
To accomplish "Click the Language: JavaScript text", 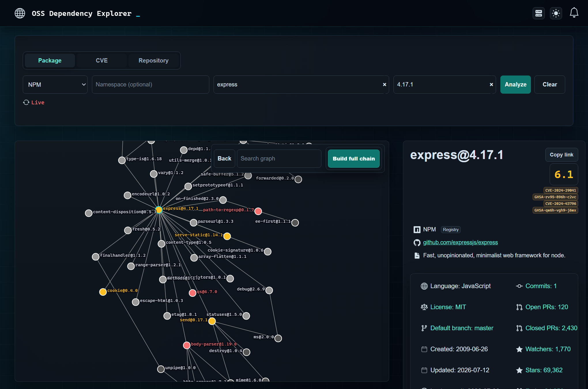I will pyautogui.click(x=460, y=286).
